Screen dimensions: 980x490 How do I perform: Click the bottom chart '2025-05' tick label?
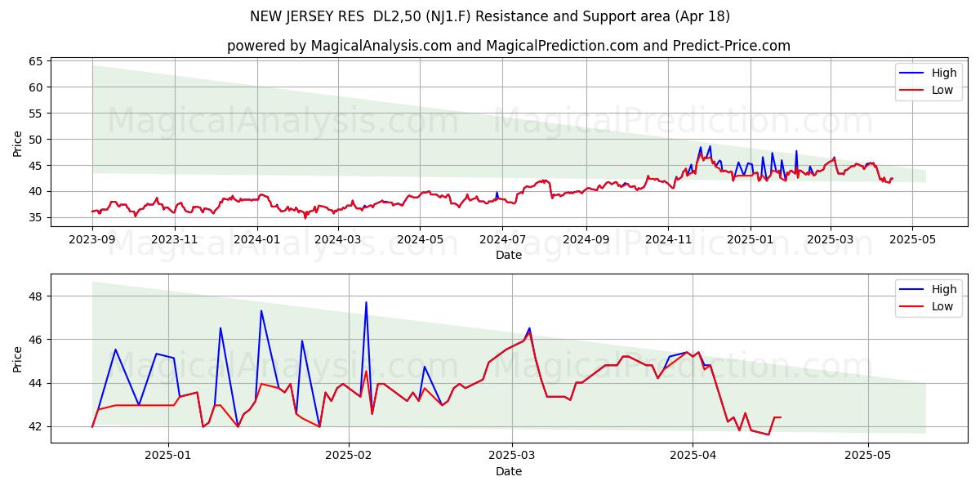click(x=868, y=455)
